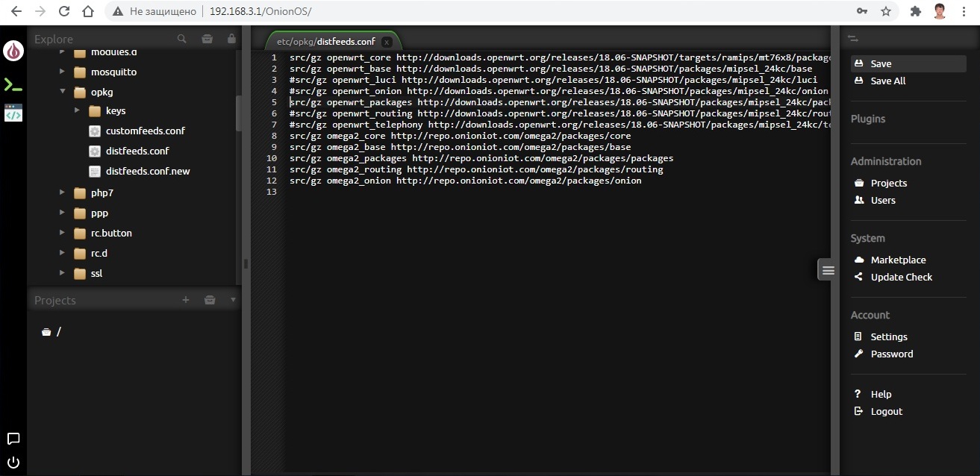Click the right sidebar toggle icon above Save
The image size is (980, 476).
tap(853, 39)
